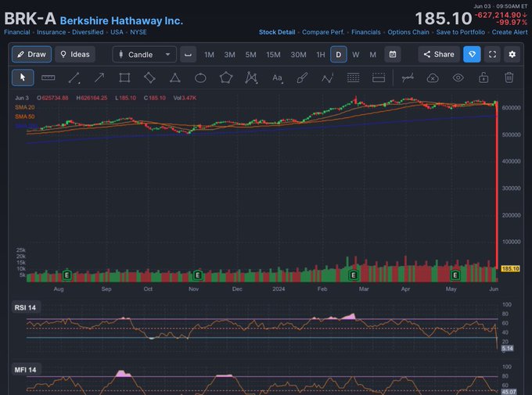Screen dimensions: 532x395
Task: Click the Berkshire Hathaway Inc. company name
Action: [x=121, y=20]
